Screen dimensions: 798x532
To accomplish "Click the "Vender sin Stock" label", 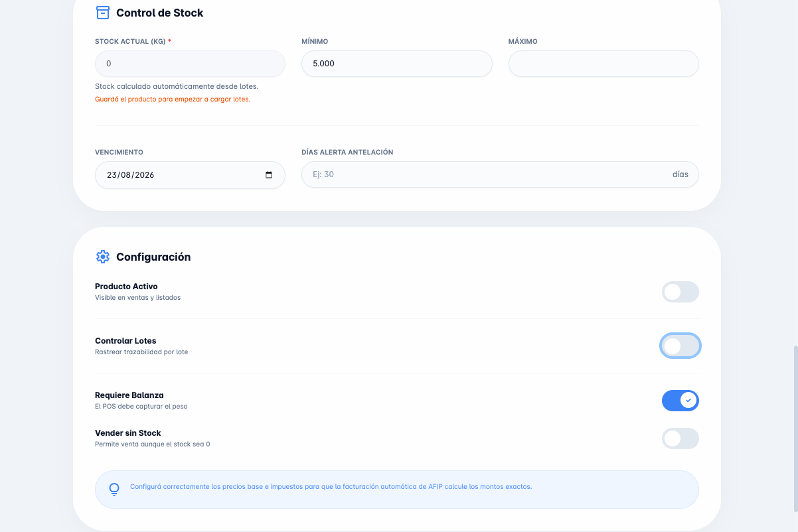I will tap(128, 433).
